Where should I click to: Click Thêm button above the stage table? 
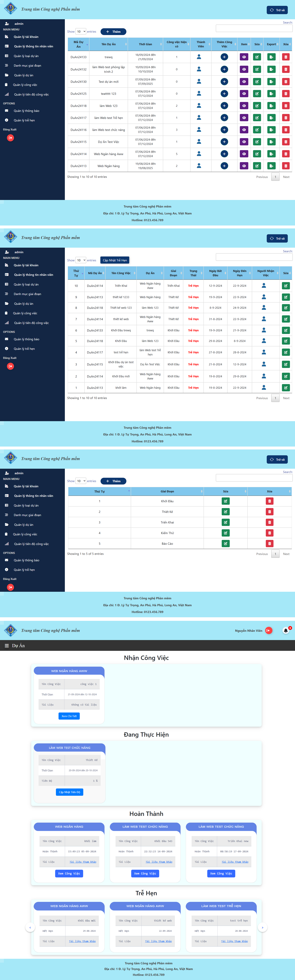tap(113, 481)
